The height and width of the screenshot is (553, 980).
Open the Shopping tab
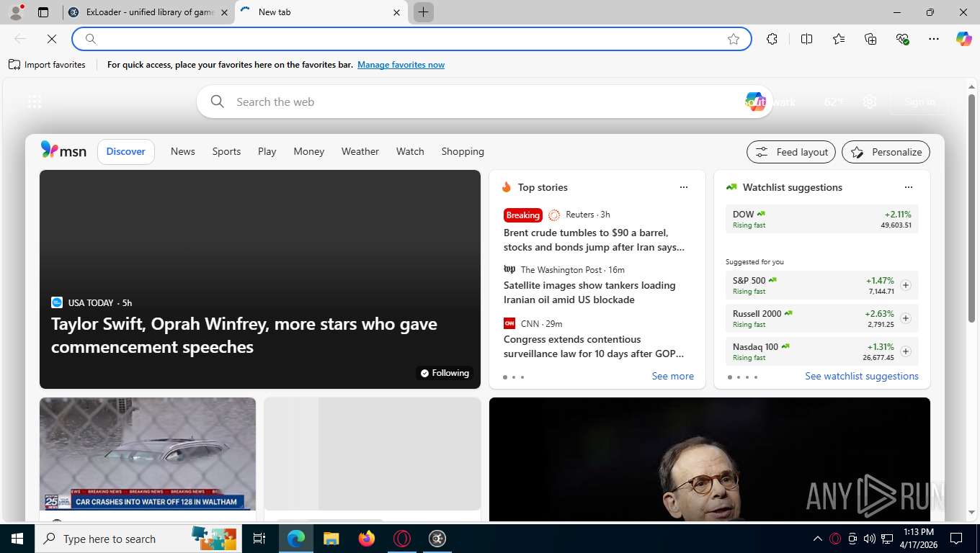tap(463, 151)
